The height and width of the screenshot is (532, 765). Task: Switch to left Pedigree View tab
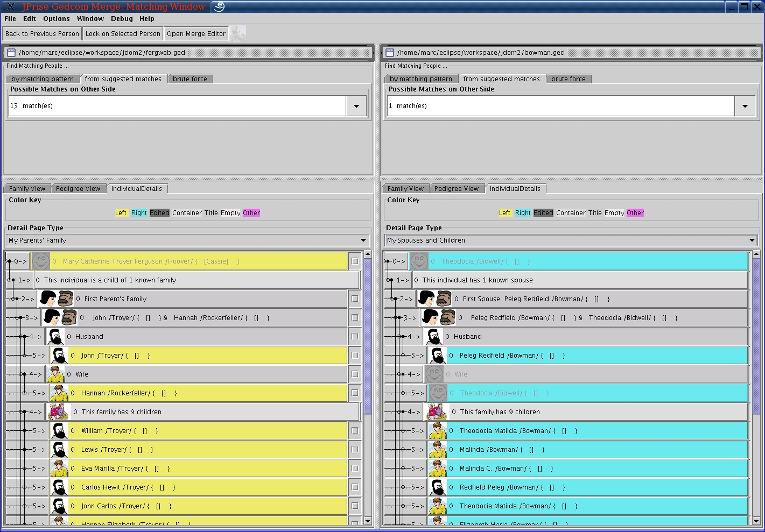[x=78, y=189]
